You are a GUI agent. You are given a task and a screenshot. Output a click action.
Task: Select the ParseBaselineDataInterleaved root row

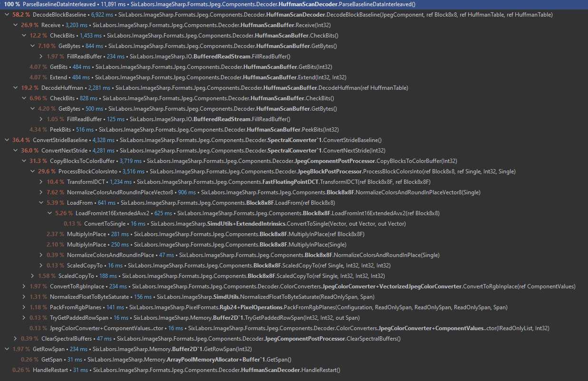294,4
